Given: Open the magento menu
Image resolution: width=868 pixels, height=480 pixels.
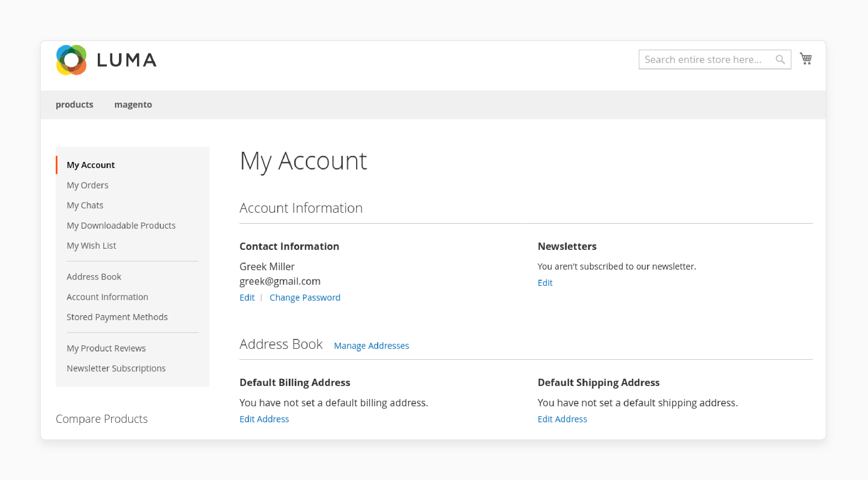Looking at the screenshot, I should coord(133,104).
